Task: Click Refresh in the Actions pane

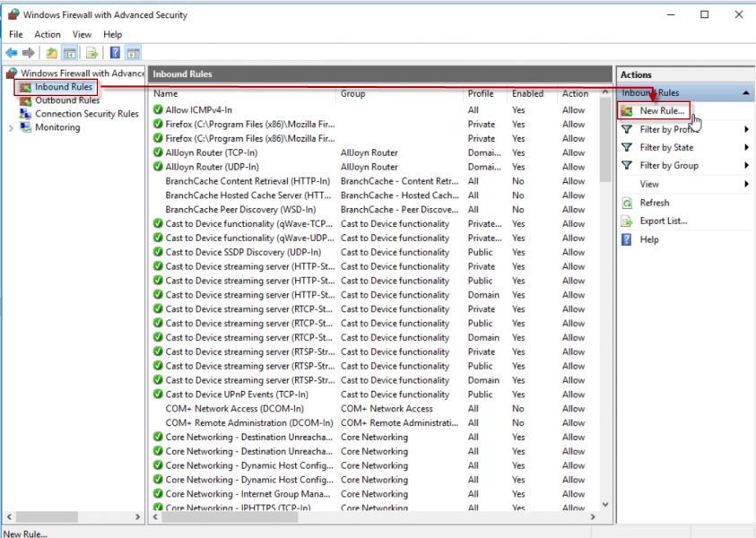Action: tap(655, 203)
